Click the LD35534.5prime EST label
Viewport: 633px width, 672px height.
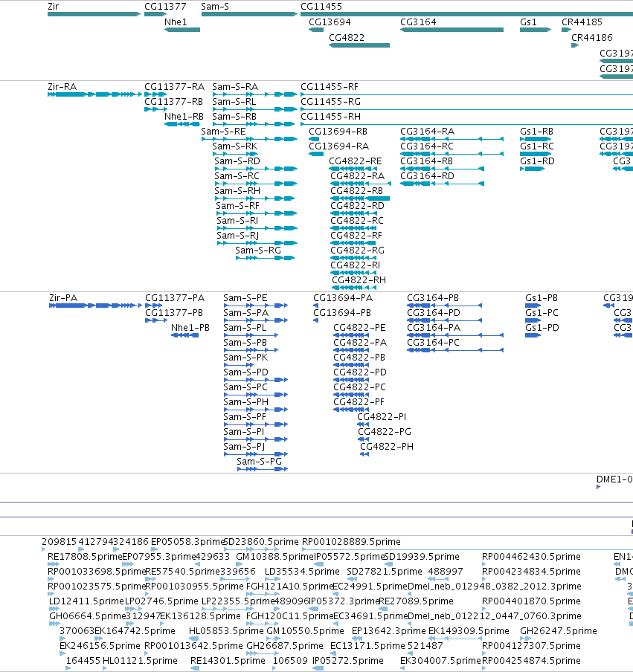pos(302,572)
